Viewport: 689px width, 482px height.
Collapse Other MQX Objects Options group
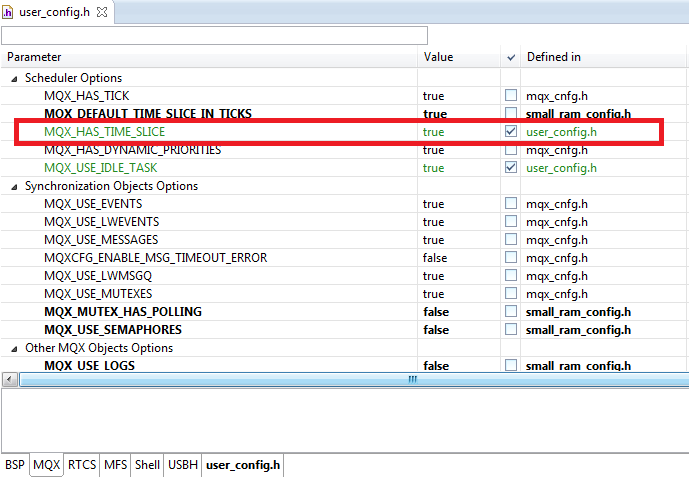coord(15,349)
